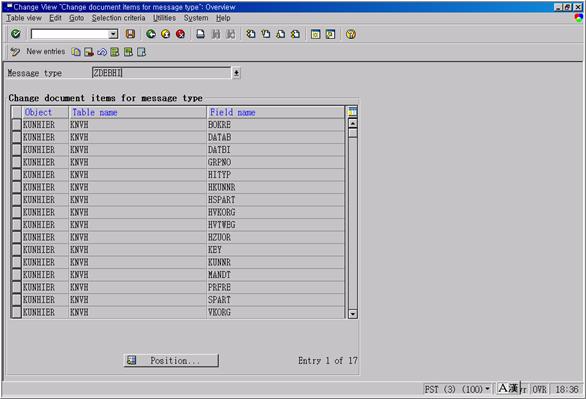Open the Utilities menu

tap(164, 18)
